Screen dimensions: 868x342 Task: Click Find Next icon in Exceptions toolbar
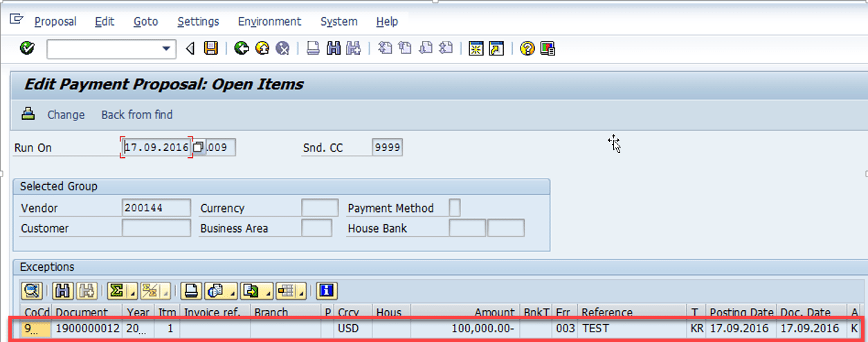(x=85, y=291)
